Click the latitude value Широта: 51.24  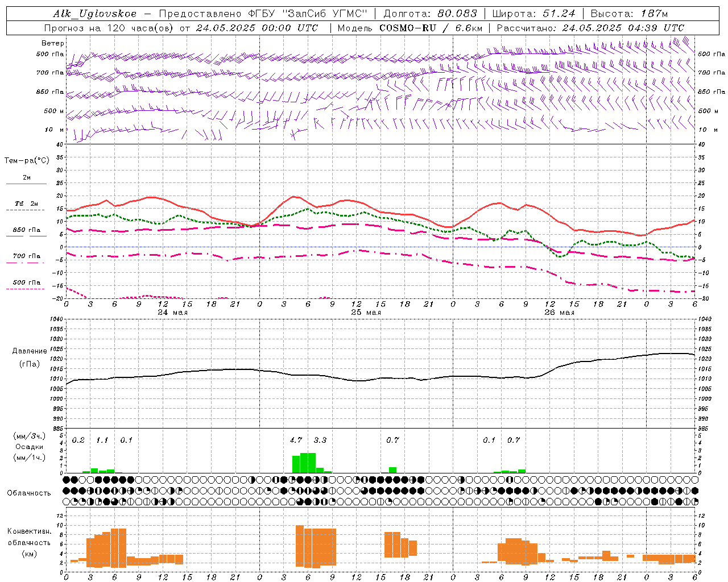533,14
